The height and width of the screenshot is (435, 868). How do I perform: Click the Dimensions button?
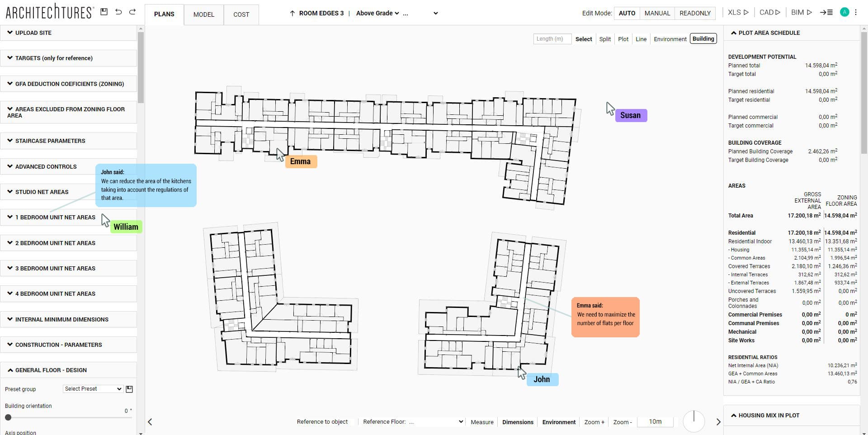click(518, 422)
